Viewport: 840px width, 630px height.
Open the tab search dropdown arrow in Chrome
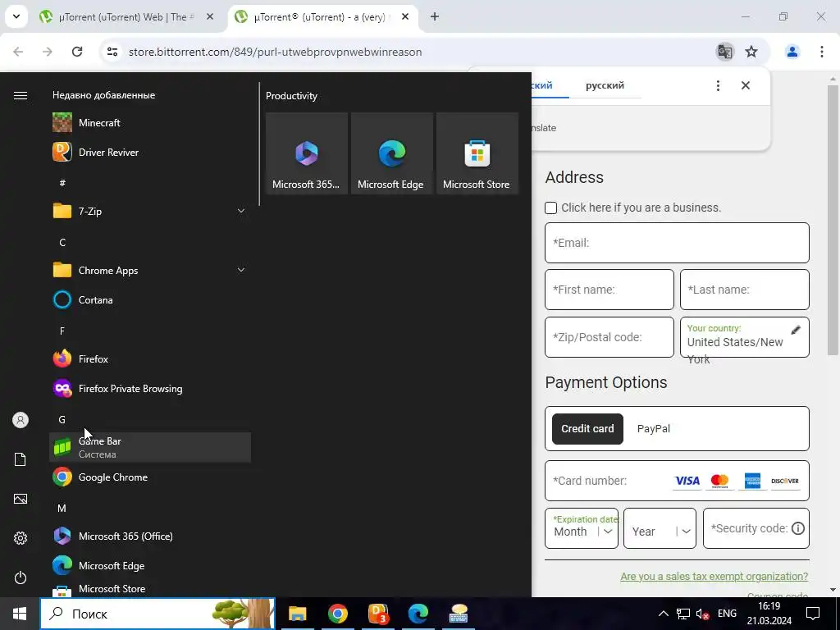(16, 16)
